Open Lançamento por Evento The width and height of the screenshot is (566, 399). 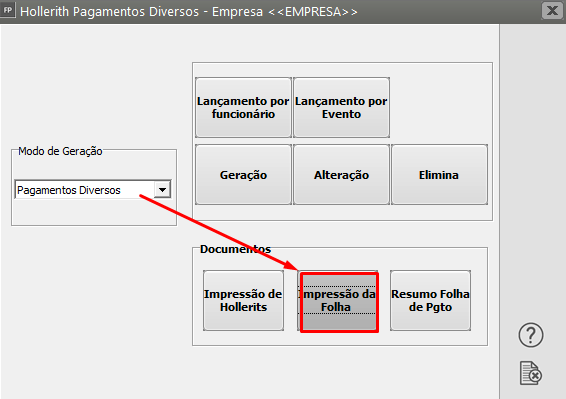[341, 107]
